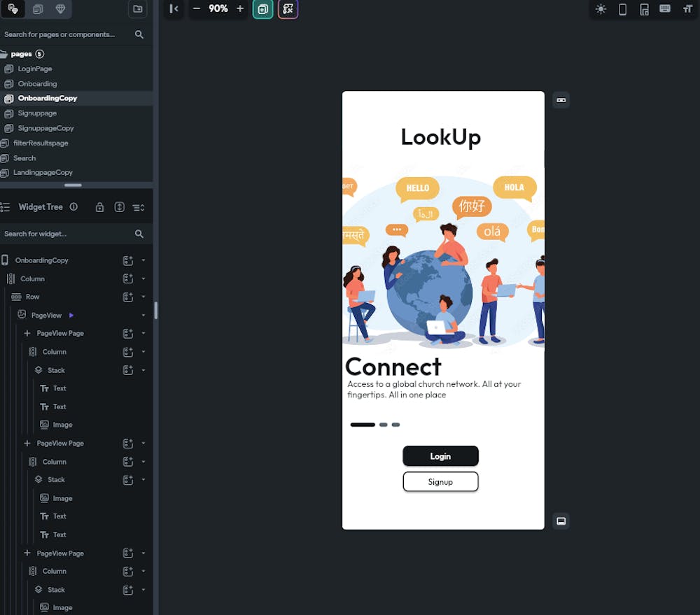Viewport: 700px width, 615px height.
Task: Switch to the diamond tab in the top-left panel
Action: coord(60,9)
